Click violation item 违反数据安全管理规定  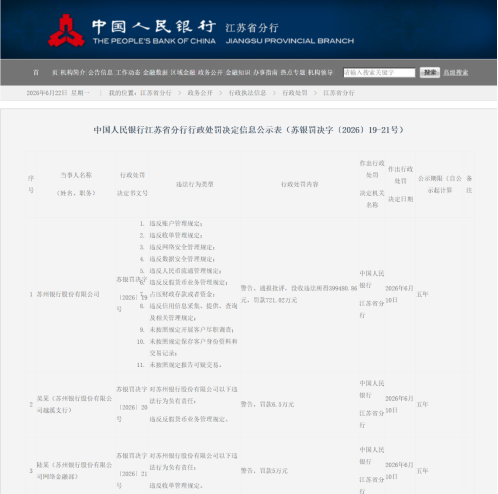click(182, 259)
